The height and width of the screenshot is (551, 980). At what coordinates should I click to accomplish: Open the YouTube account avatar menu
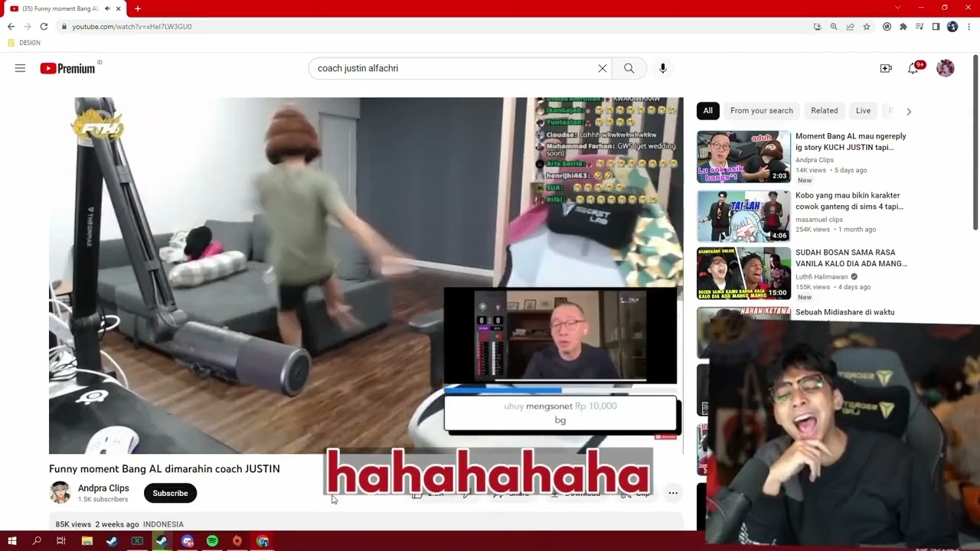[x=946, y=68]
